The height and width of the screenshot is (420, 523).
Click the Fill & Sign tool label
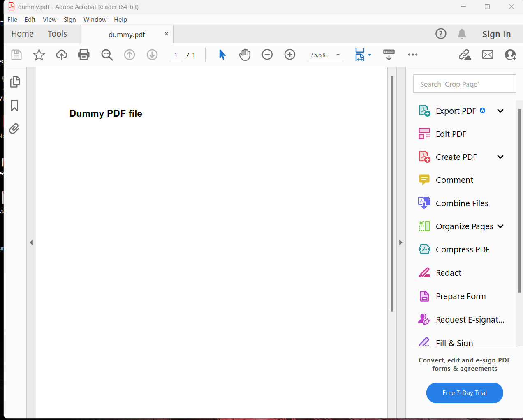[x=454, y=342]
